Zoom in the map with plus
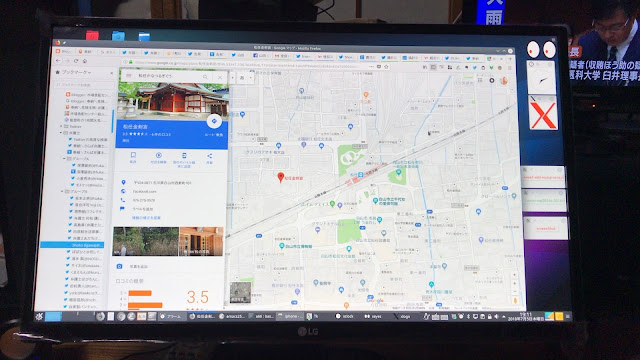 pyautogui.click(x=515, y=283)
